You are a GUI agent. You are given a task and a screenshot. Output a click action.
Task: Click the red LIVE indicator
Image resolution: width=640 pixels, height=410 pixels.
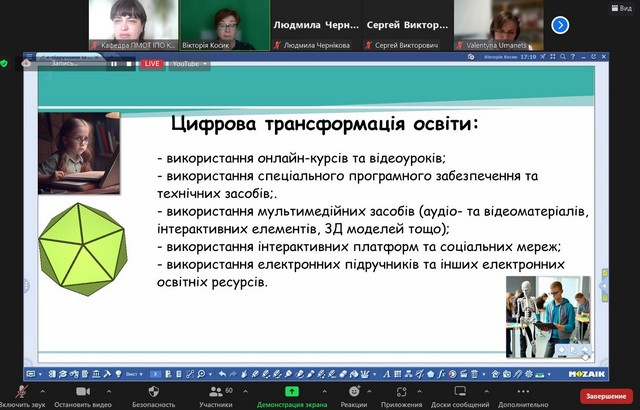point(151,64)
